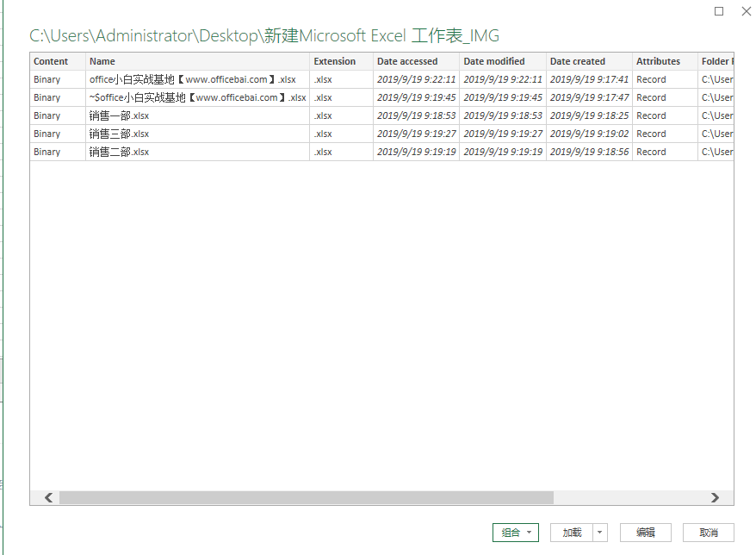Viewport: 756px width, 555px height.
Task: Click date created 2019/9/19 9:17:41
Action: pyautogui.click(x=589, y=79)
